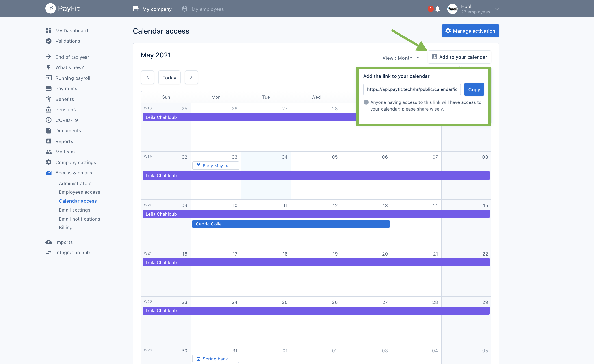Open Billing submenu item
Image resolution: width=594 pixels, height=364 pixels.
[66, 227]
